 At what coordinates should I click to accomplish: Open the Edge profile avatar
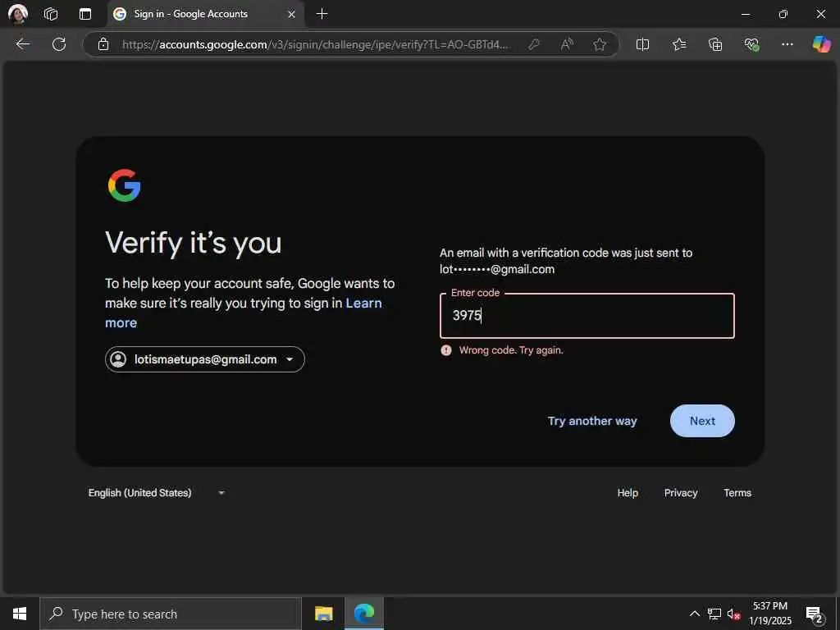pos(18,14)
